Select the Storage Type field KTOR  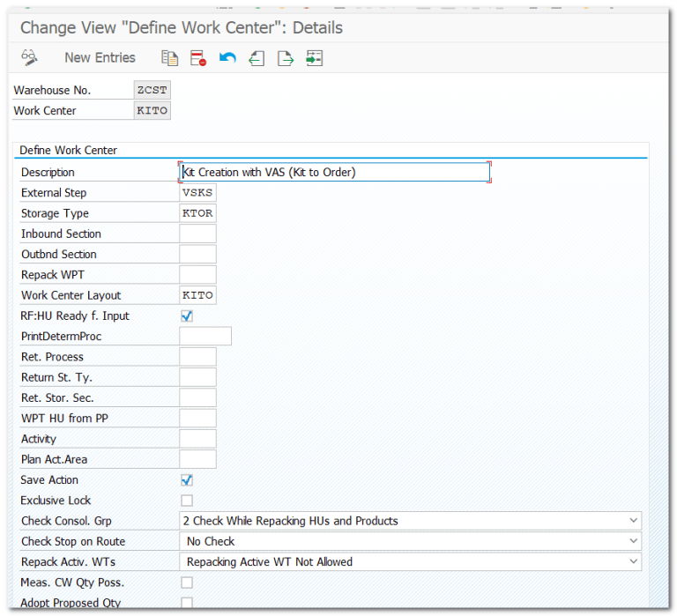pyautogui.click(x=197, y=213)
